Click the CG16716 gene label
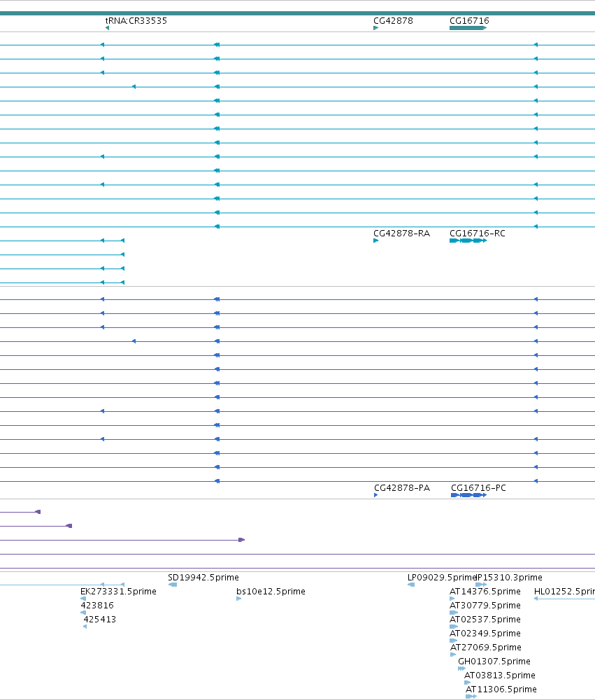Screen dimensions: 595x700 coord(469,20)
